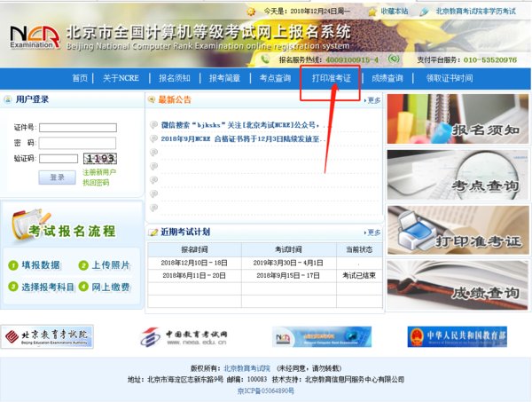Open the 微信搜索 bjksks announcement

[243, 125]
